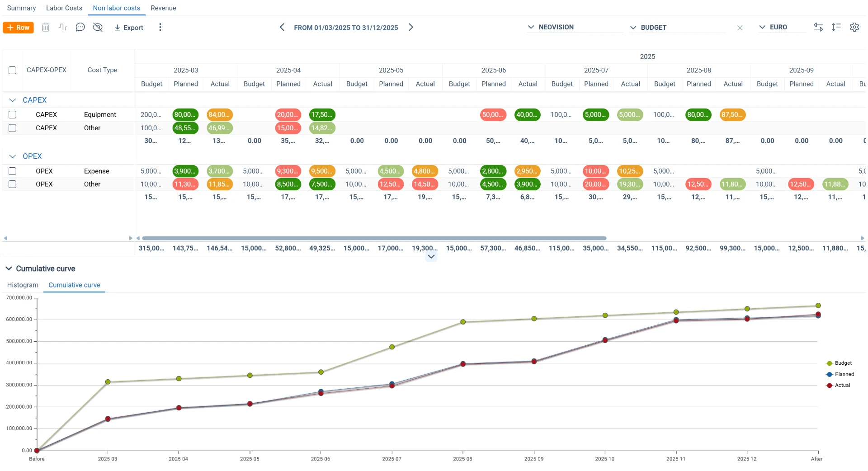Toggle the Actual legend swatch
Image resolution: width=868 pixels, height=471 pixels.
point(830,386)
